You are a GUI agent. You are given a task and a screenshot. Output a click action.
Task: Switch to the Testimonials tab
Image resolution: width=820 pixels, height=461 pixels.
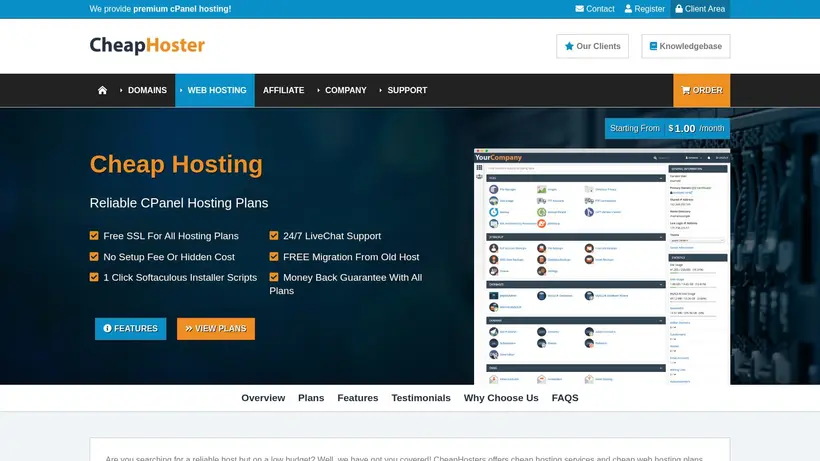pos(421,398)
